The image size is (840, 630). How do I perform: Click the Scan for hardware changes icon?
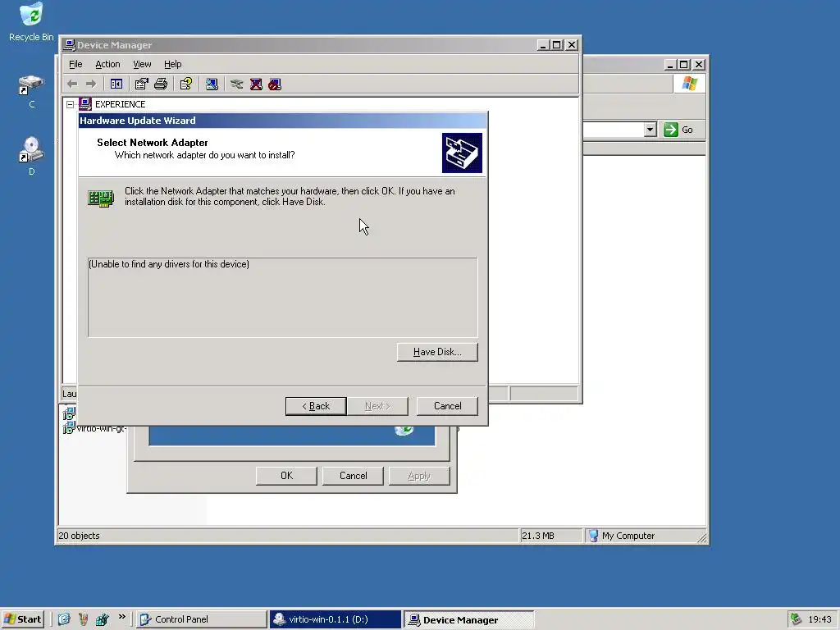[212, 84]
